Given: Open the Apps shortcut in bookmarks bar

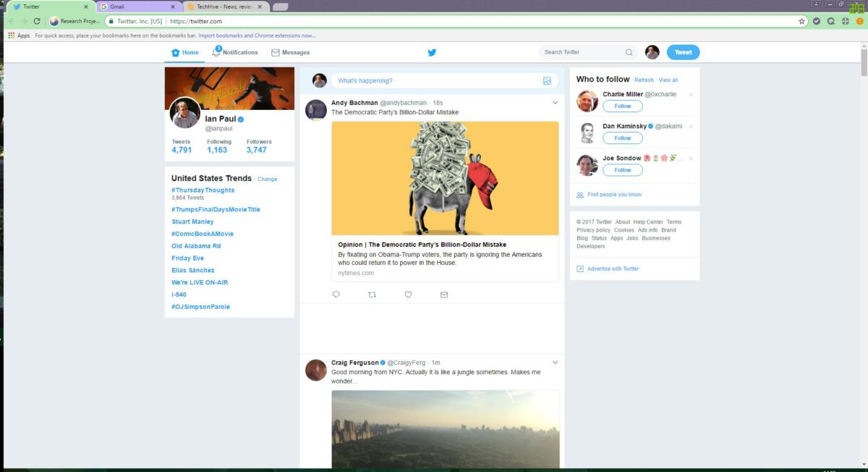Looking at the screenshot, I should 20,35.
